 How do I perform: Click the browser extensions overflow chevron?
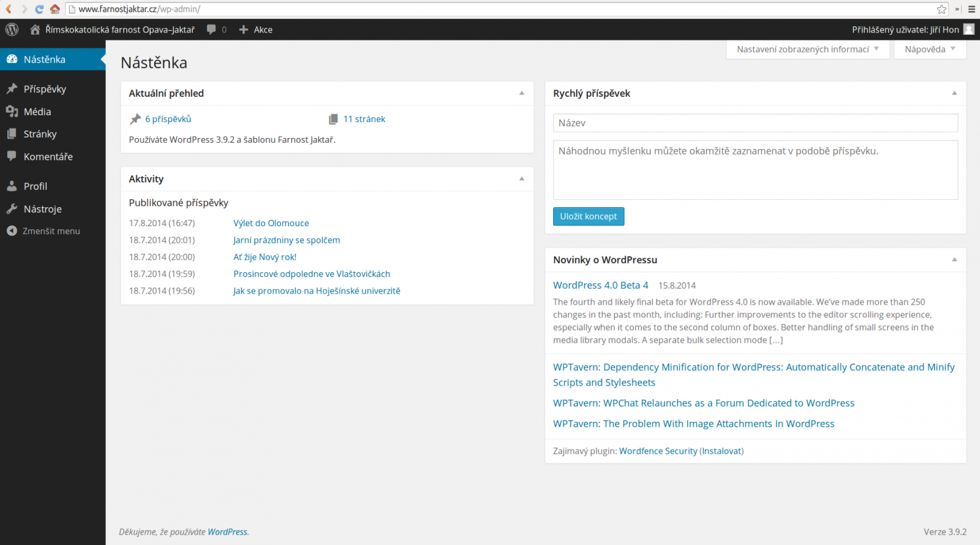pyautogui.click(x=957, y=9)
